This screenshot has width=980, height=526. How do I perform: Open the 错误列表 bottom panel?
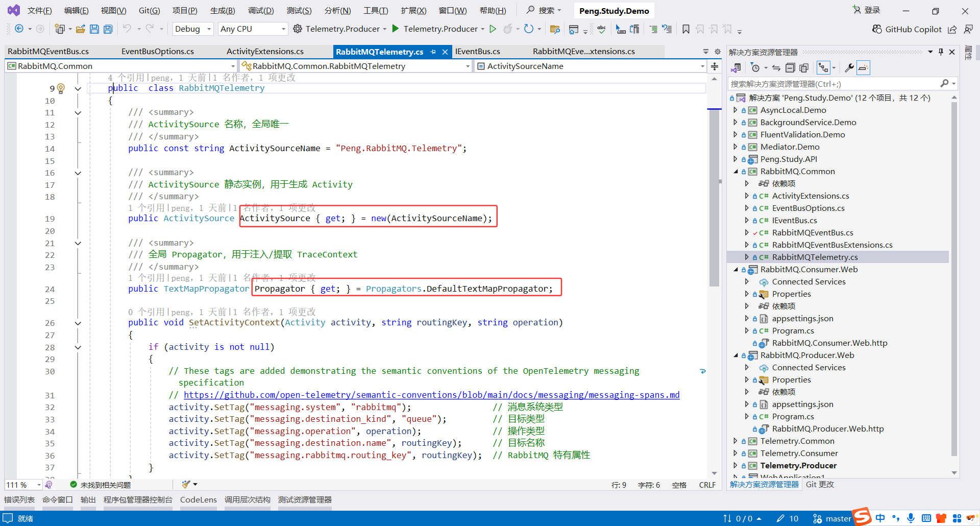(19, 500)
